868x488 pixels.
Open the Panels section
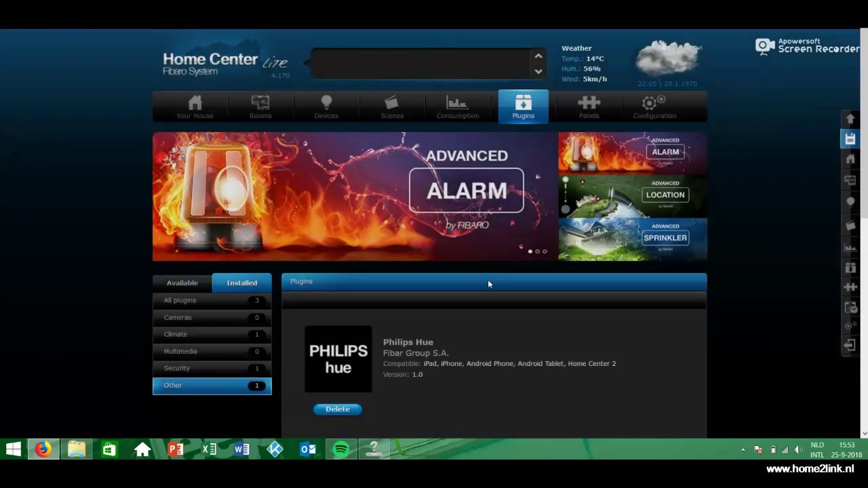click(589, 107)
